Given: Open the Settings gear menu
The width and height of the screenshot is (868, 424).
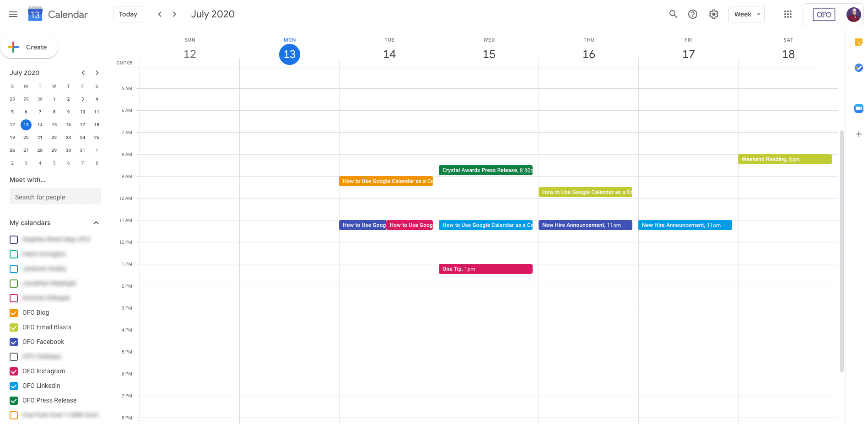Looking at the screenshot, I should tap(713, 14).
